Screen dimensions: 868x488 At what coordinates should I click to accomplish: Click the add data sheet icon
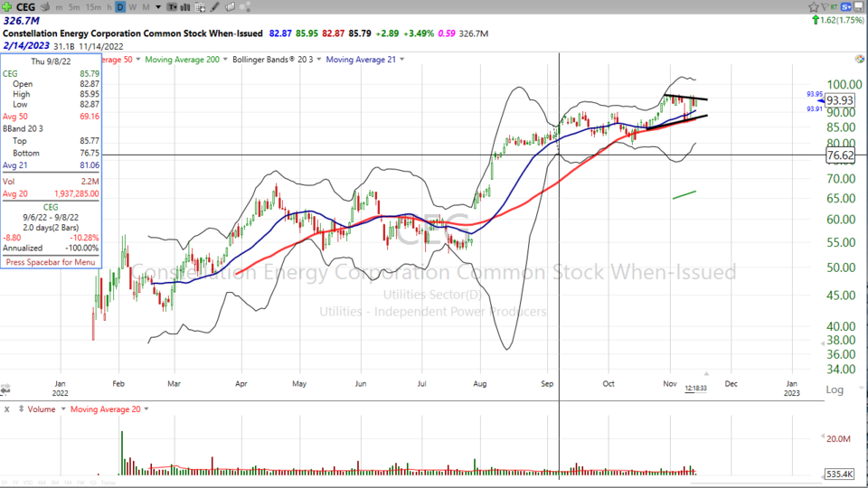pos(201,7)
